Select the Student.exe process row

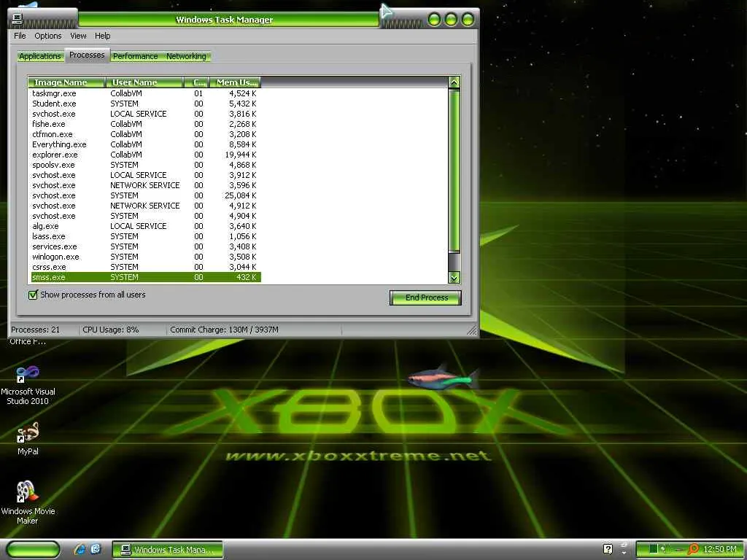[145, 104]
